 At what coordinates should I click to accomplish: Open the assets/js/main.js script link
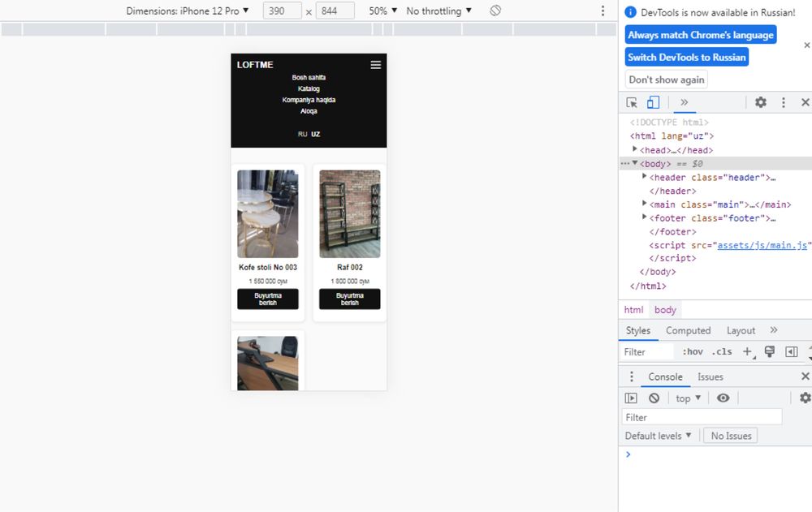762,245
